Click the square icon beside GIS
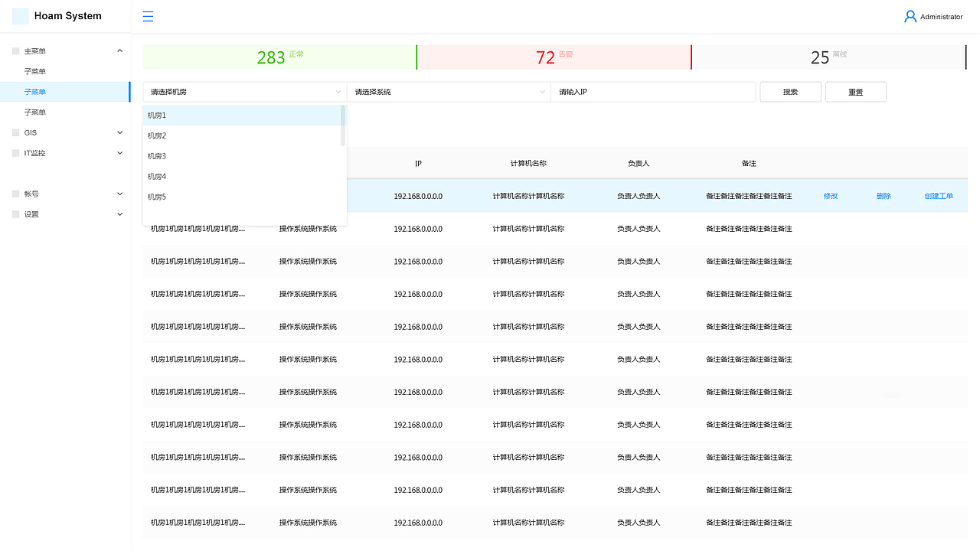The image size is (980, 551). pyautogui.click(x=15, y=132)
